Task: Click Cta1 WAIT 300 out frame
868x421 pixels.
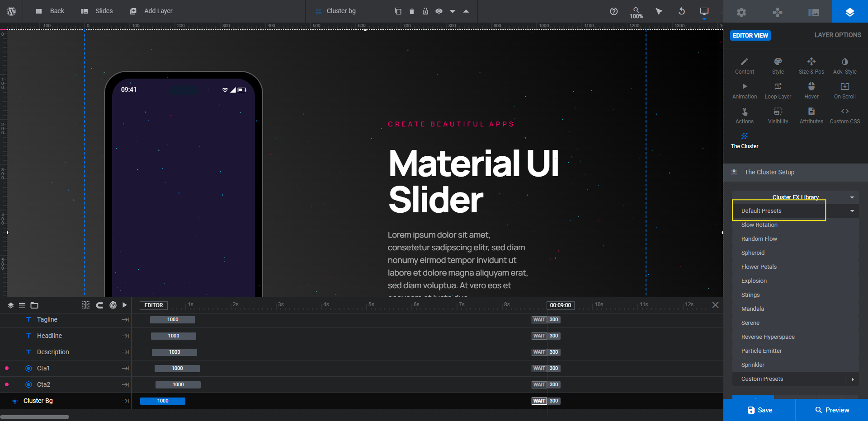Action: pos(546,368)
